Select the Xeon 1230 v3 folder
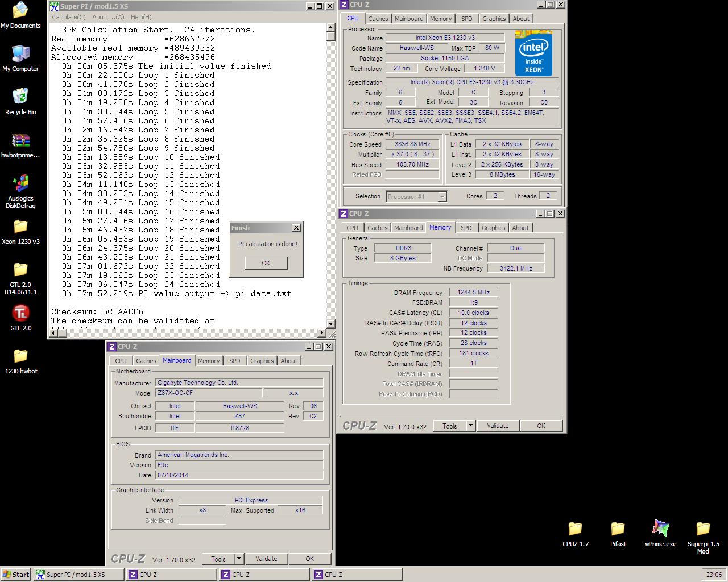Viewport: 728px width, 582px height. coord(20,226)
